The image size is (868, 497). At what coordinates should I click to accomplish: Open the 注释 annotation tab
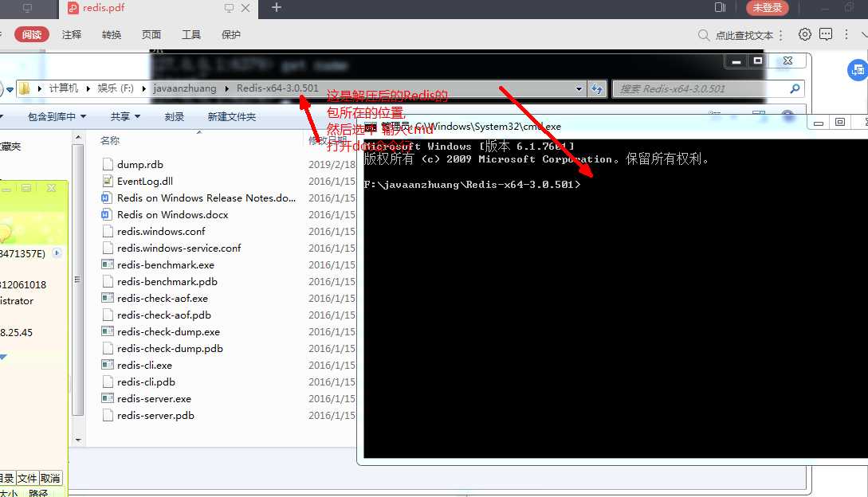[x=72, y=34]
